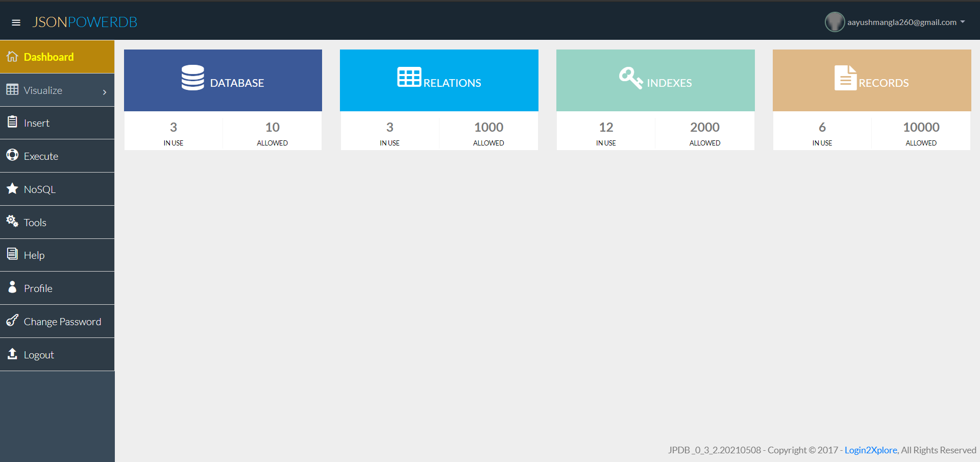Click the JSONPOWERDB logo

point(85,22)
